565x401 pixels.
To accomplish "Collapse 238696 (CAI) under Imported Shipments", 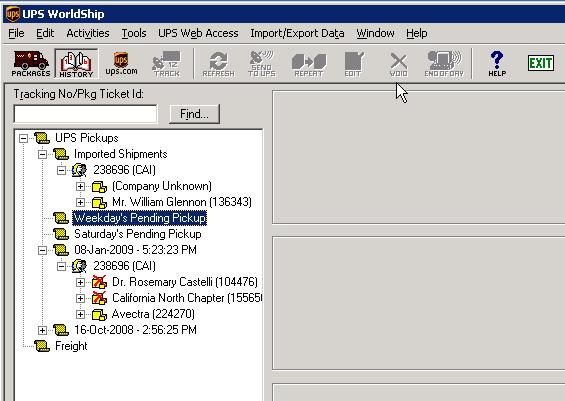I will tap(62, 170).
